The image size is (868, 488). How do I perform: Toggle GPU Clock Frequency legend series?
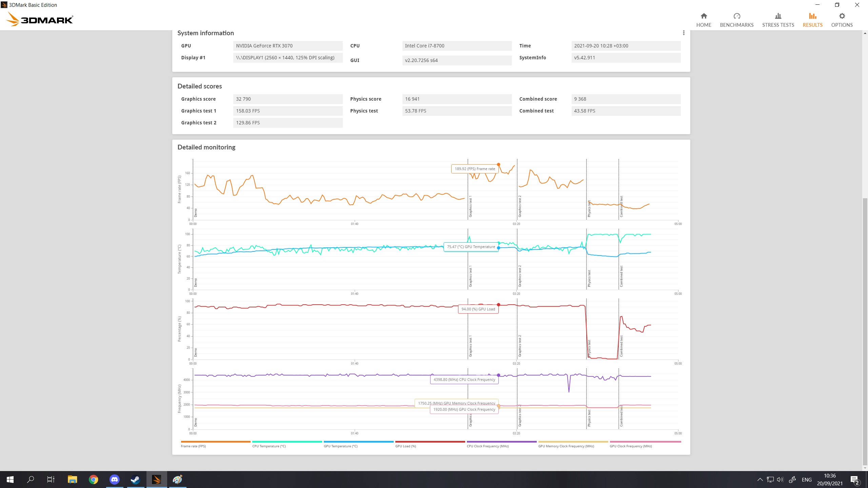click(x=645, y=444)
